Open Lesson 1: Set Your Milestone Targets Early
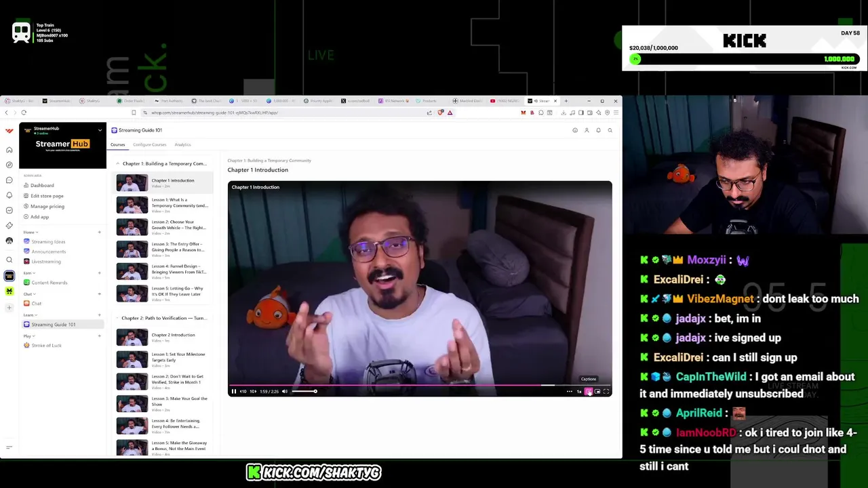The height and width of the screenshot is (488, 868). coord(163,359)
